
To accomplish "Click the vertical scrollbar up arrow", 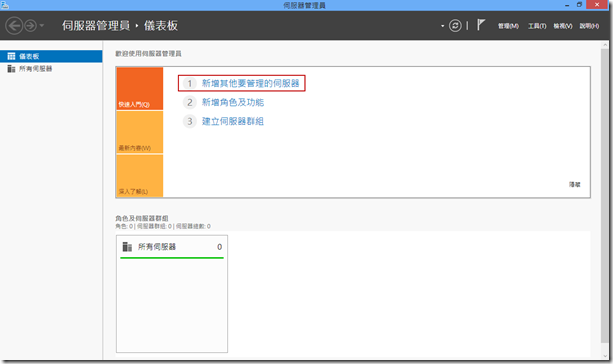I will pyautogui.click(x=605, y=45).
